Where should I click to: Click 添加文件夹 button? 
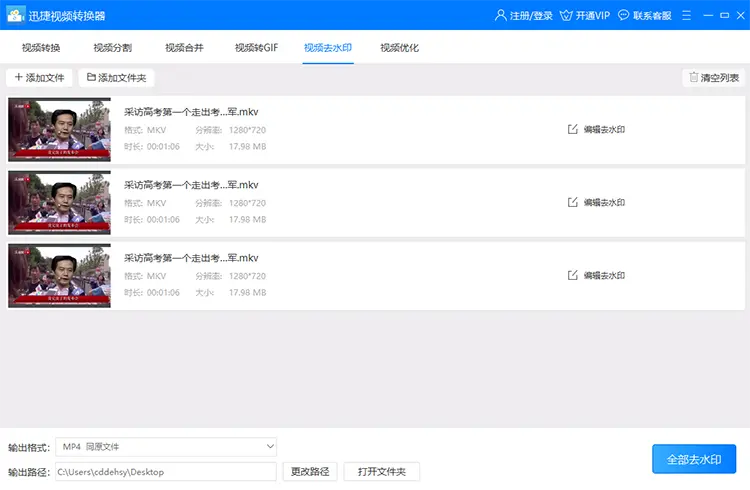[x=116, y=78]
